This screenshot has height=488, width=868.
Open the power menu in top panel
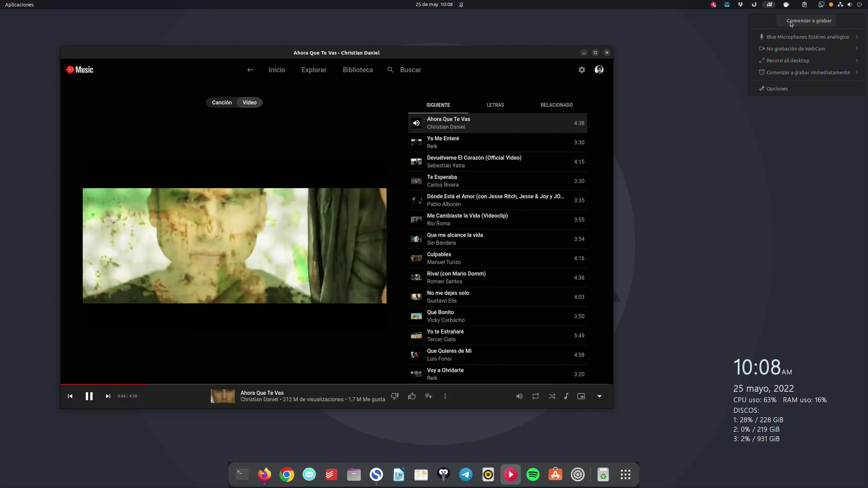point(860,5)
